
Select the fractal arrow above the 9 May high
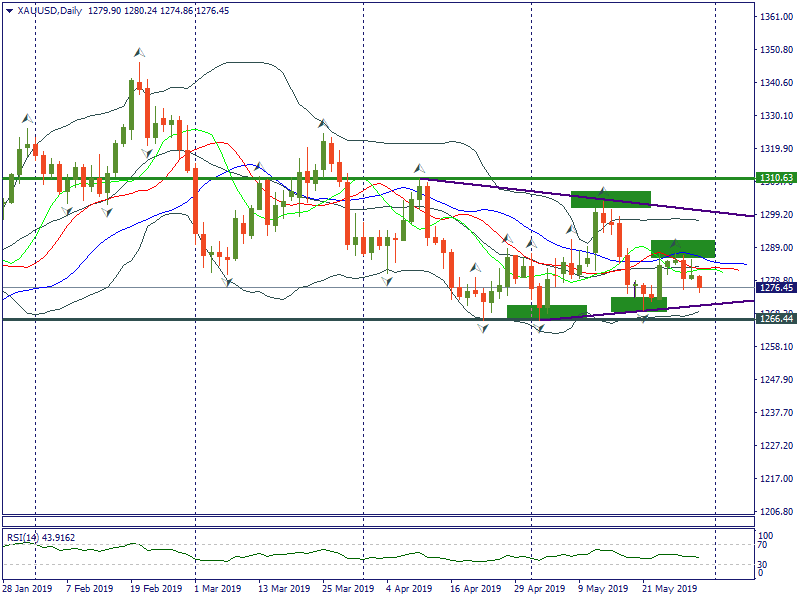click(603, 189)
